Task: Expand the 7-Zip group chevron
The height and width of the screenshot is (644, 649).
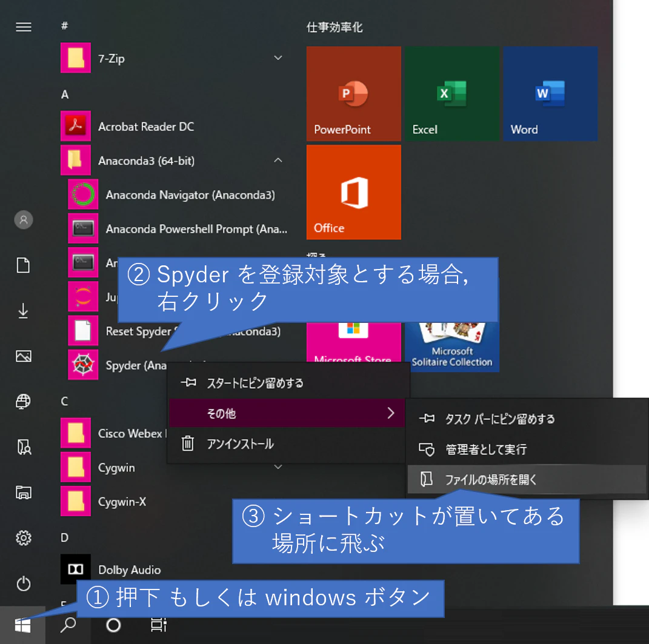Action: coord(278,58)
